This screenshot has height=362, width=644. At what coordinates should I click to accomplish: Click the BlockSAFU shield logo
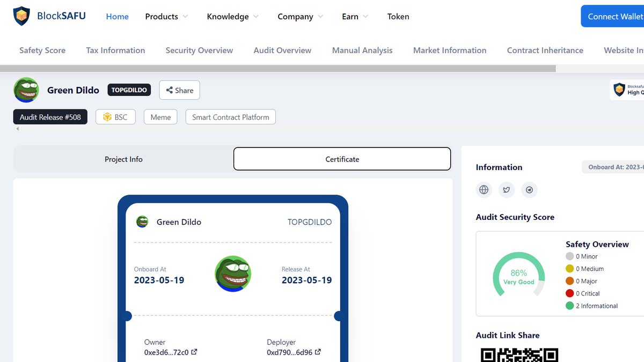(x=21, y=16)
